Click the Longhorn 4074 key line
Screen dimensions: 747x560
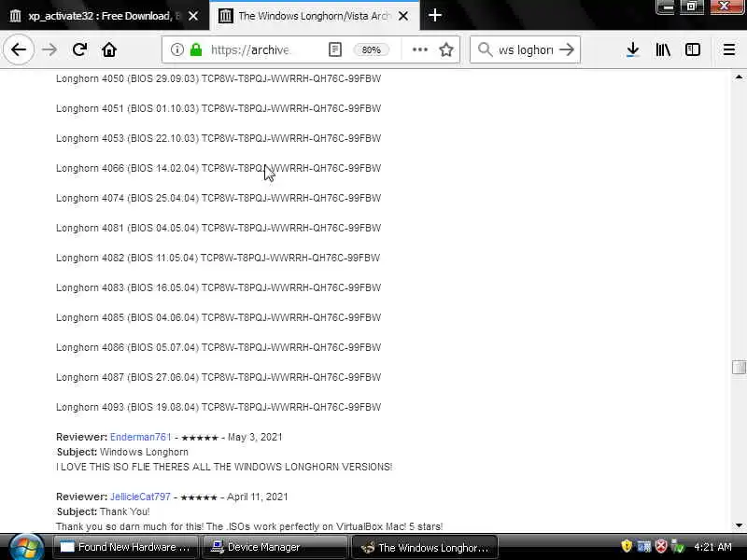pyautogui.click(x=218, y=198)
